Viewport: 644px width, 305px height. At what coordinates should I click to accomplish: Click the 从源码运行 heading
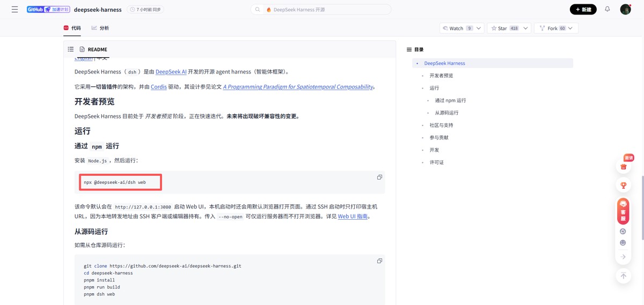(x=91, y=232)
